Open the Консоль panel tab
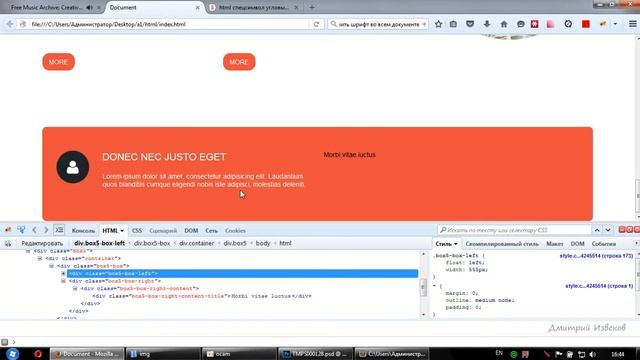This screenshot has width=640, height=360. (x=83, y=231)
